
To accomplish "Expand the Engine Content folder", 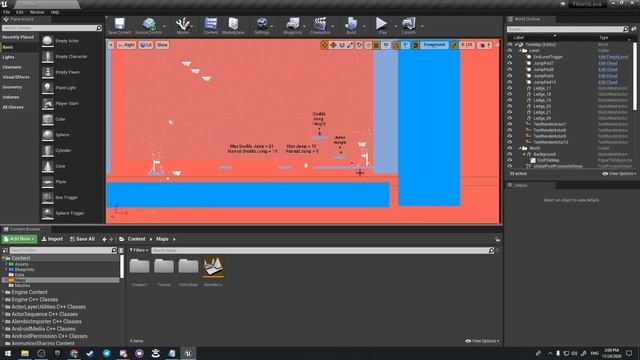I will (3, 292).
